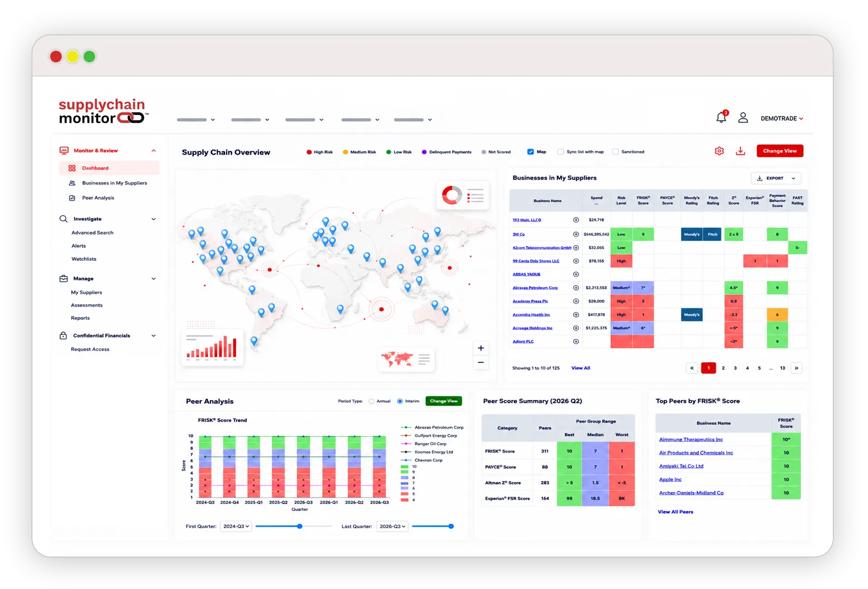
Task: Select the Annual period type
Action: [371, 401]
